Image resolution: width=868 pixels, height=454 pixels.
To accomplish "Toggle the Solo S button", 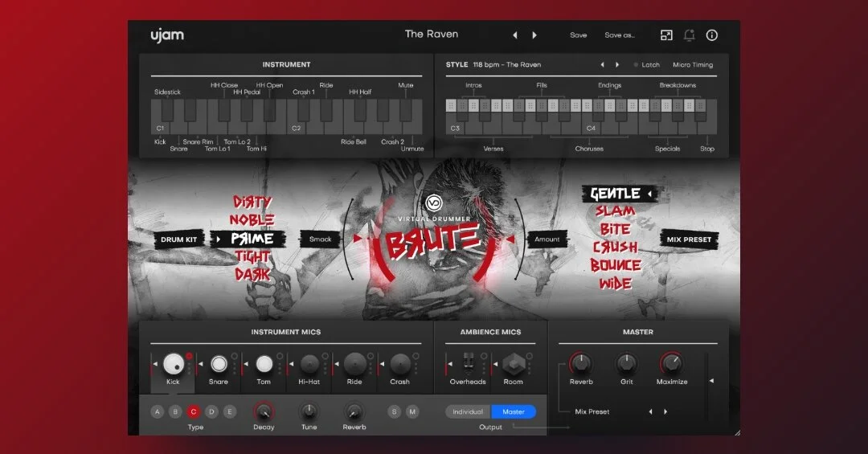I will (394, 411).
